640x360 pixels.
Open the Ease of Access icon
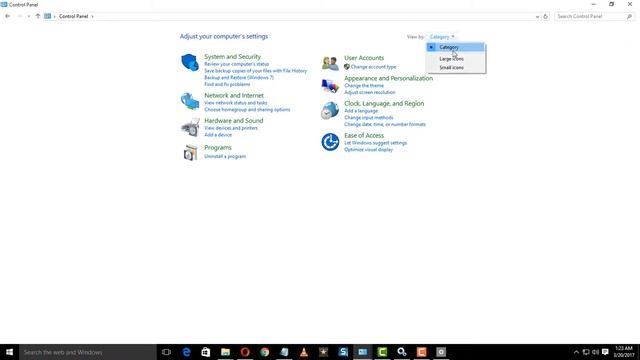330,142
